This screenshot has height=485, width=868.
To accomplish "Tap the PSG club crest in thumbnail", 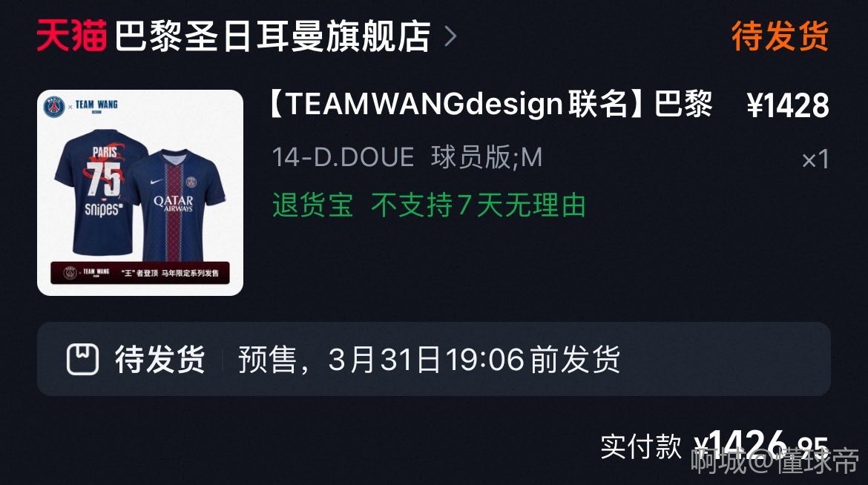I will click(x=54, y=106).
